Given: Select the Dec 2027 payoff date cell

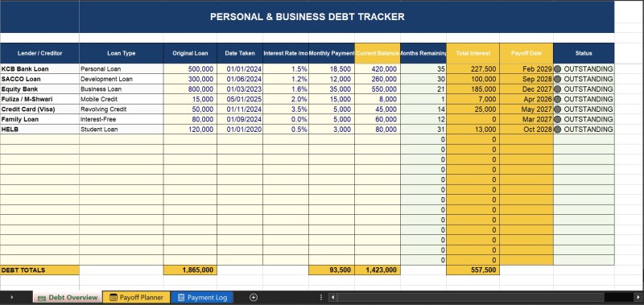Looking at the screenshot, I should click(526, 89).
